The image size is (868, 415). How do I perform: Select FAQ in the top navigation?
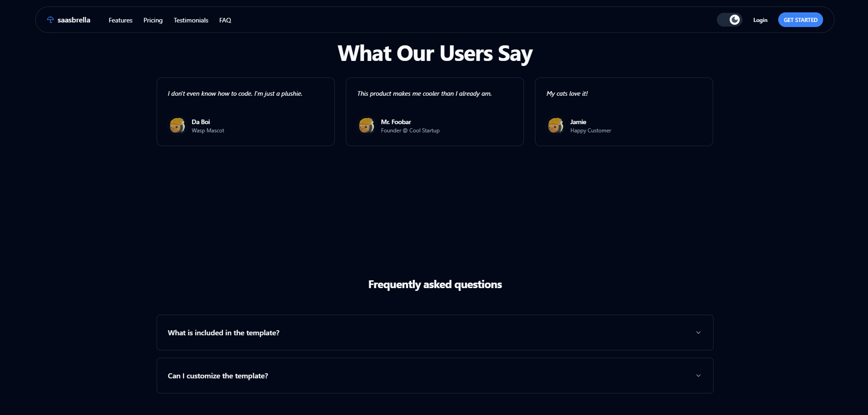click(225, 20)
